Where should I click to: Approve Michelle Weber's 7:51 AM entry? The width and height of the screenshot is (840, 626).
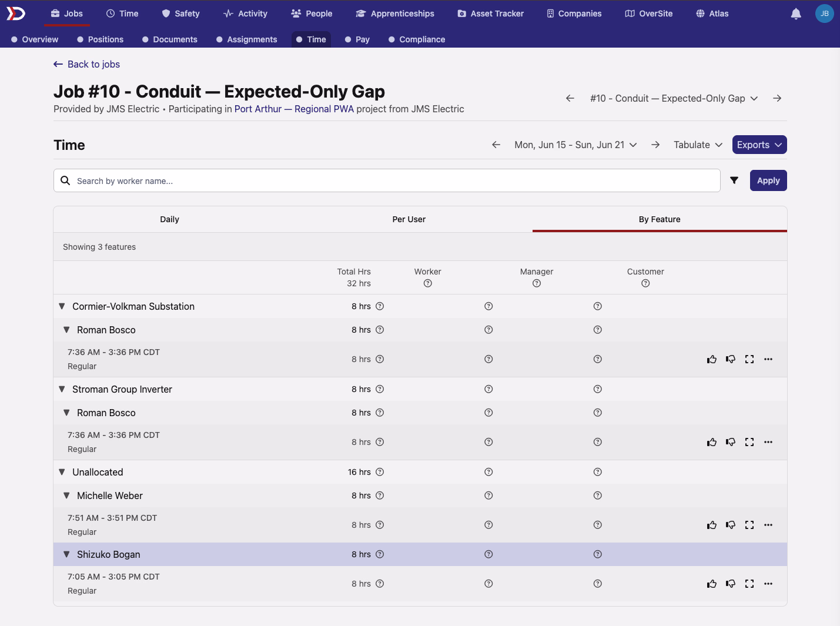[712, 525]
